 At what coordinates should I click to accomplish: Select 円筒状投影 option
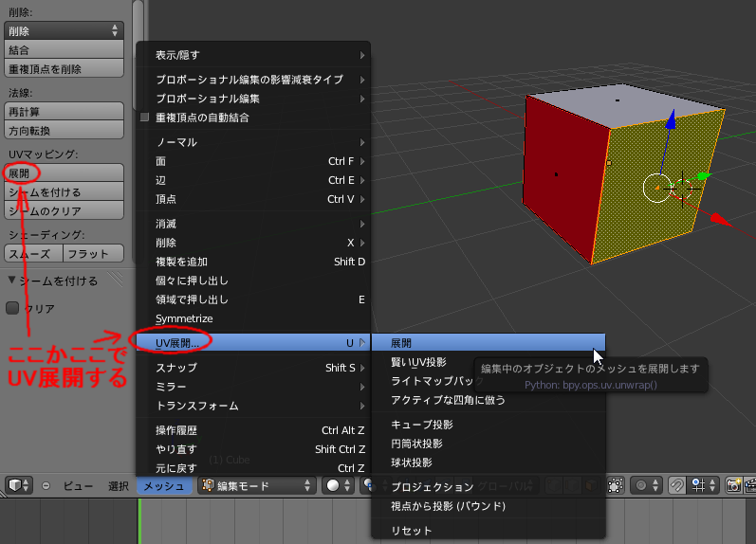point(489,444)
